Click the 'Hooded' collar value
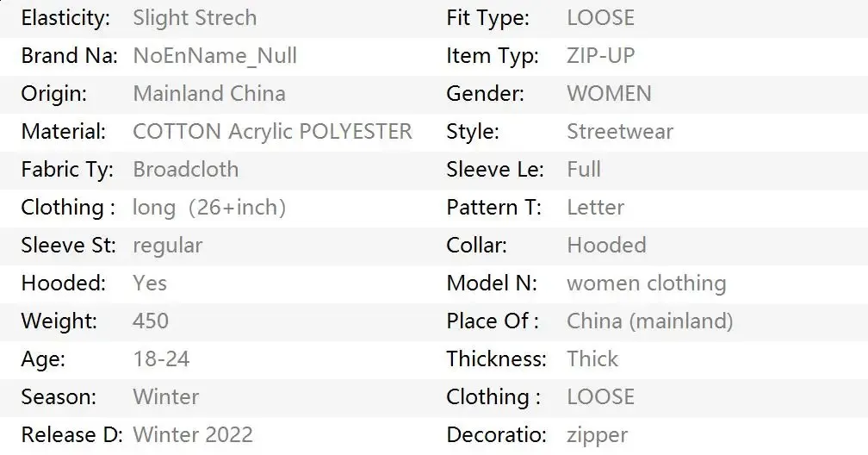The image size is (868, 455). click(606, 246)
